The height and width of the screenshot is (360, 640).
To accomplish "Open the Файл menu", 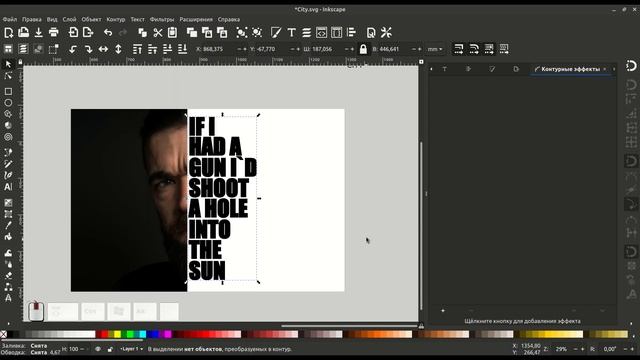I will pos(10,19).
